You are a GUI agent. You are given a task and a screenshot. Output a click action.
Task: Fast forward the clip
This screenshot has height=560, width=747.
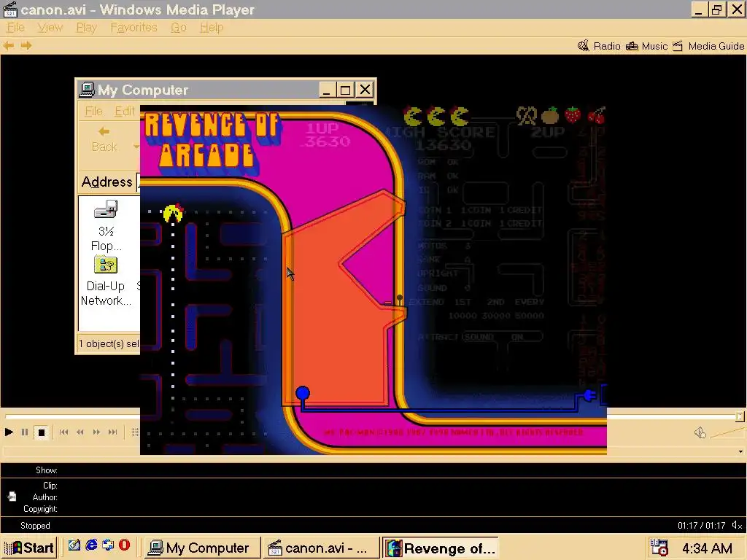(x=96, y=432)
